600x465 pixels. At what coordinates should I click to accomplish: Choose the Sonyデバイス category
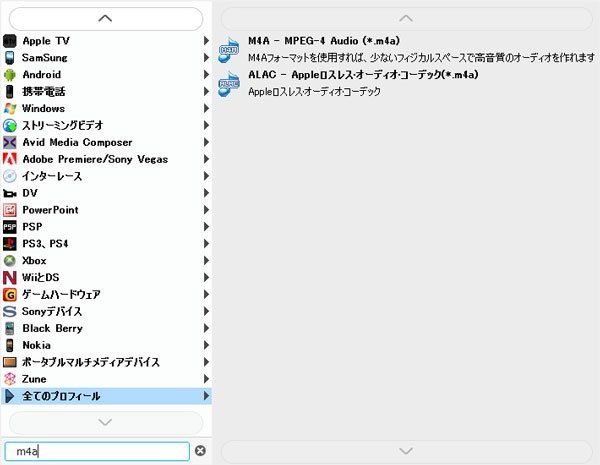coord(106,312)
